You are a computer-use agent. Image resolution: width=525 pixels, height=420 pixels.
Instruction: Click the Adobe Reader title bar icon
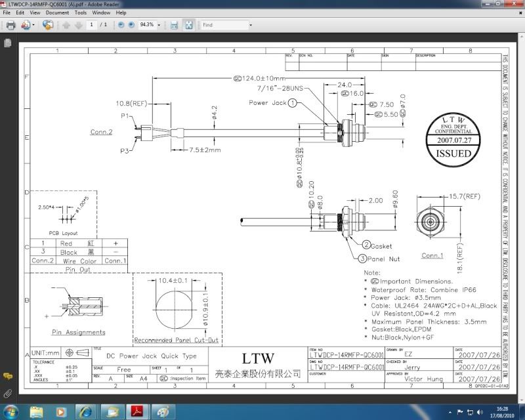pos(4,5)
